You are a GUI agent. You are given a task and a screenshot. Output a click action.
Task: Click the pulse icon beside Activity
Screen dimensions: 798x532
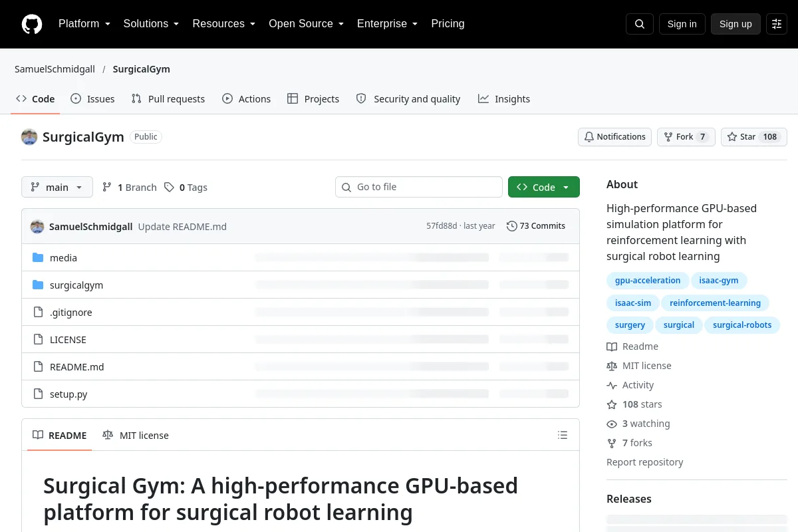(x=612, y=385)
